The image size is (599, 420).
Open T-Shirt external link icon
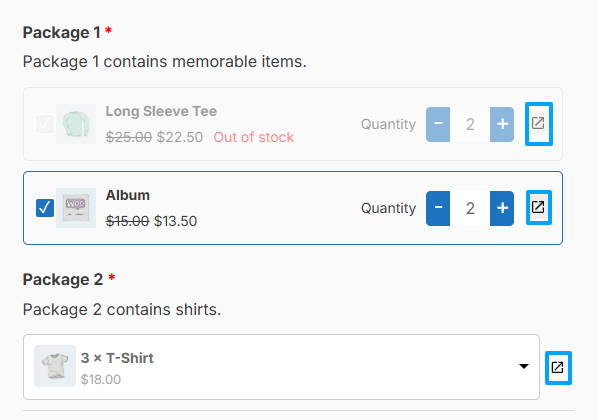click(x=558, y=368)
